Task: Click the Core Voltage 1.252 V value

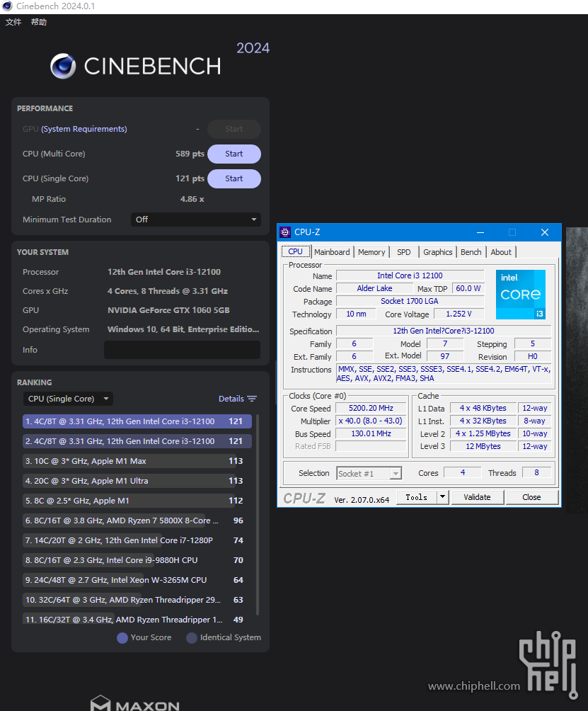Action: (x=459, y=314)
